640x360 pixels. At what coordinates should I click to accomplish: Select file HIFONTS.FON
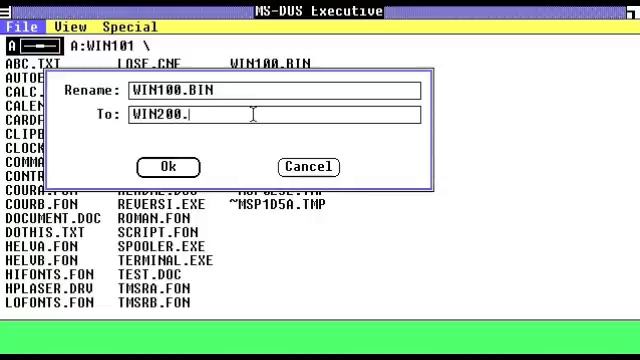point(50,274)
